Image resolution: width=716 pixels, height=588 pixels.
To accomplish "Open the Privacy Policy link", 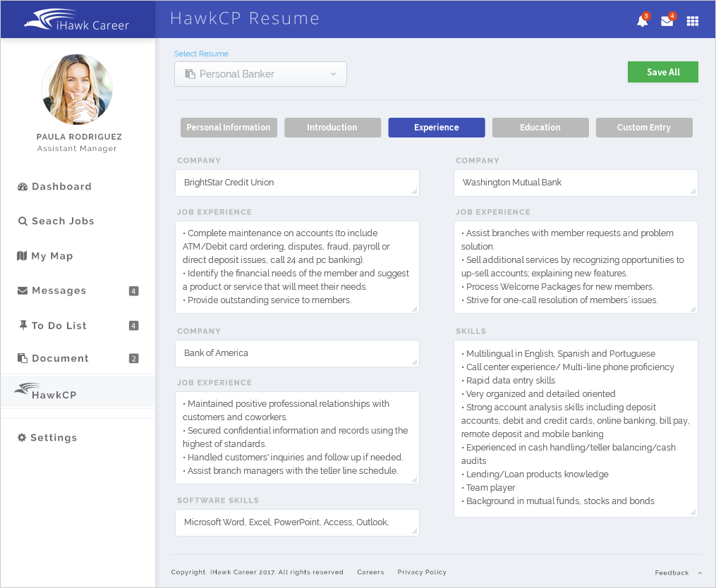I will [421, 572].
